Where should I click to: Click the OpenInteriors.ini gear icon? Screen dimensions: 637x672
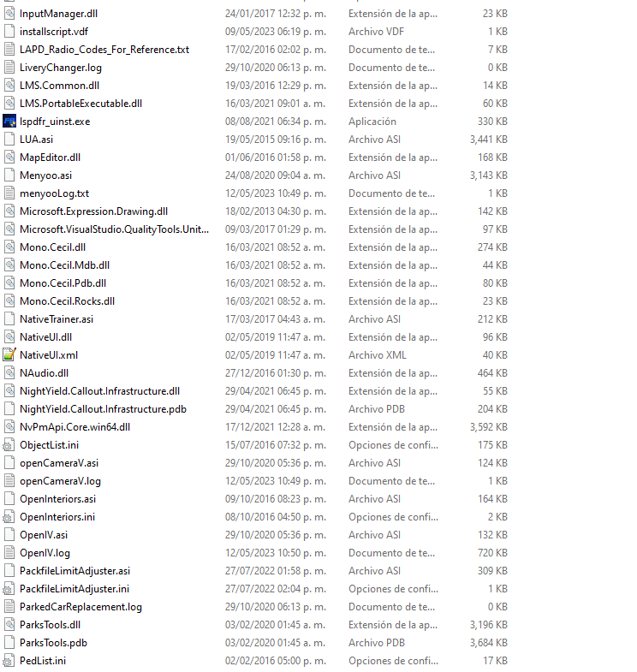[9, 517]
